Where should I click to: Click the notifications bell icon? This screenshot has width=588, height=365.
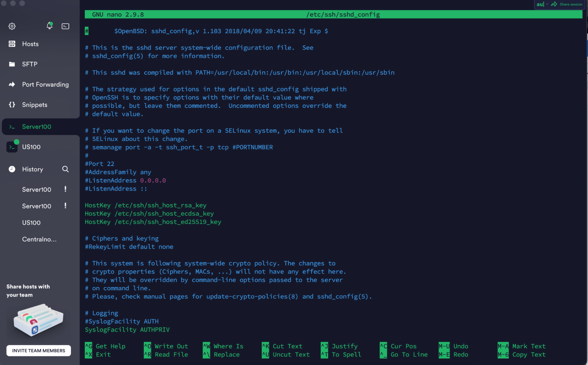[x=49, y=26]
